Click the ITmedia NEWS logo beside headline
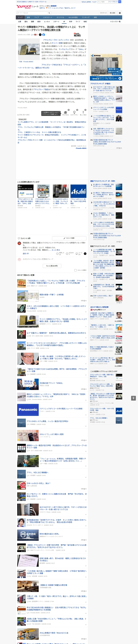Image resolution: width=138 pixels, height=644 pixels. pos(77,35)
